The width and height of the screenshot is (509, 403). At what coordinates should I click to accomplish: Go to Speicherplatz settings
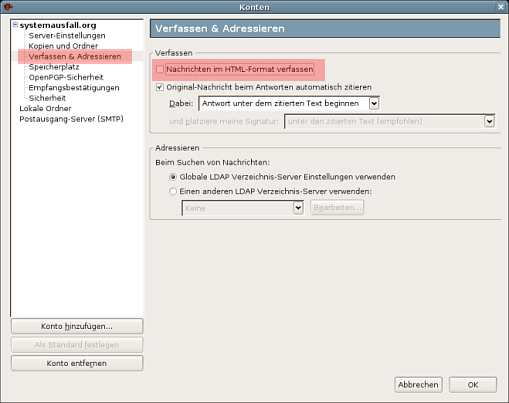point(54,67)
